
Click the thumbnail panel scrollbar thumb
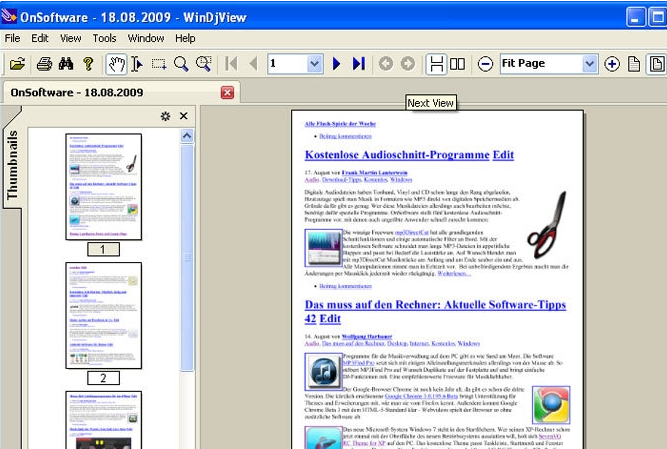pos(187,258)
